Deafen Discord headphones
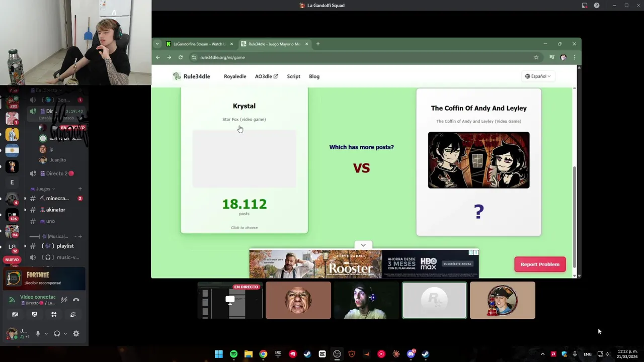Image resolution: width=644 pixels, height=362 pixels. (57, 334)
